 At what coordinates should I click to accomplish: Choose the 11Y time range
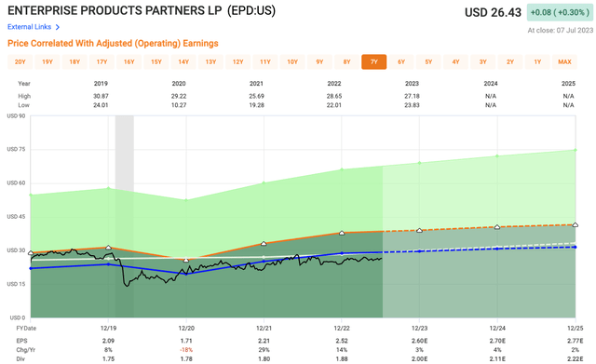click(x=265, y=62)
